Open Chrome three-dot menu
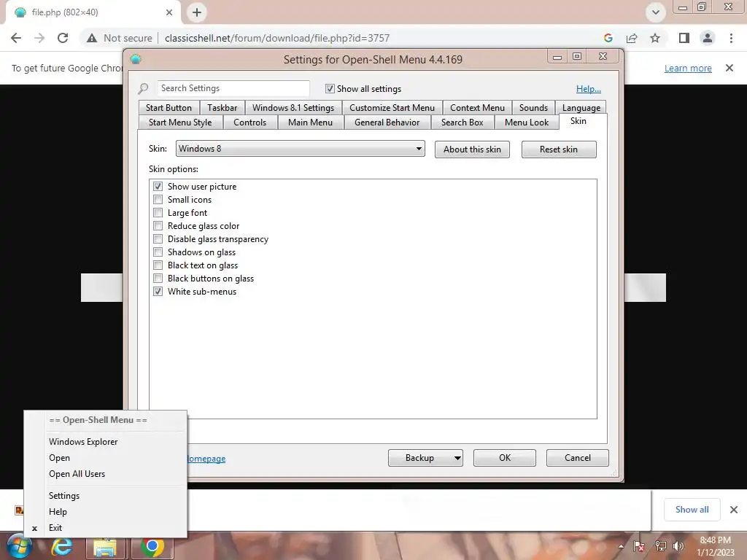 pyautogui.click(x=731, y=38)
